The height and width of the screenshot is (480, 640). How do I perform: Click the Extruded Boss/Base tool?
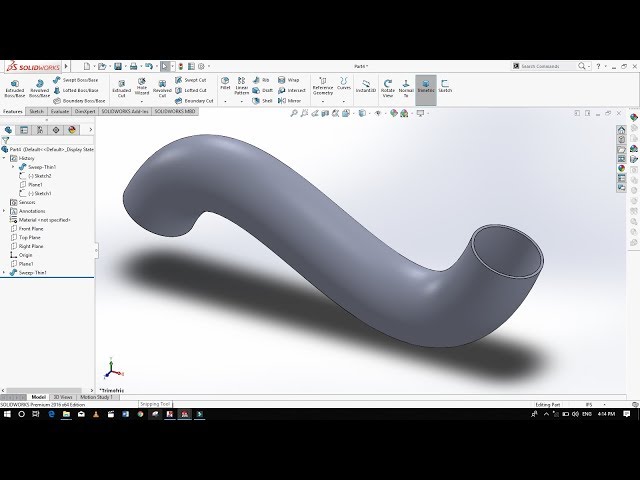click(x=14, y=88)
